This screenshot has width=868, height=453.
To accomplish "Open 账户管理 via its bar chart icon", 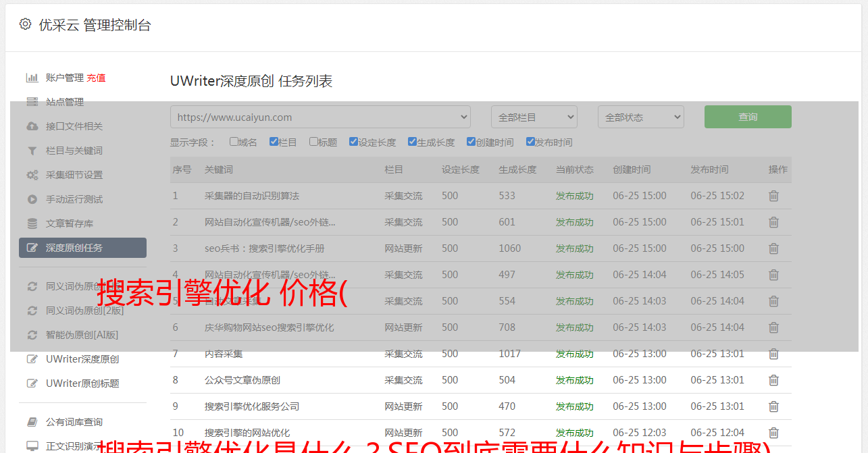I will point(32,78).
